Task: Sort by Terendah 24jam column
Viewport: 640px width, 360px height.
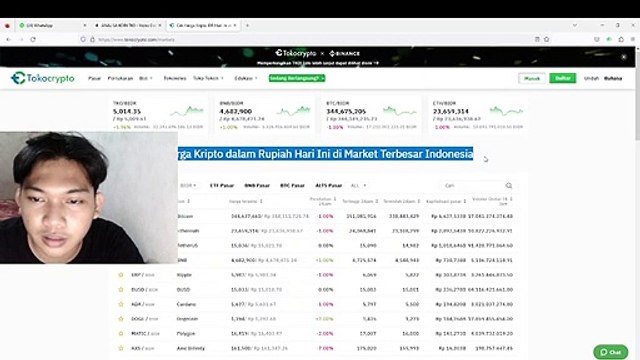Action: (x=402, y=201)
